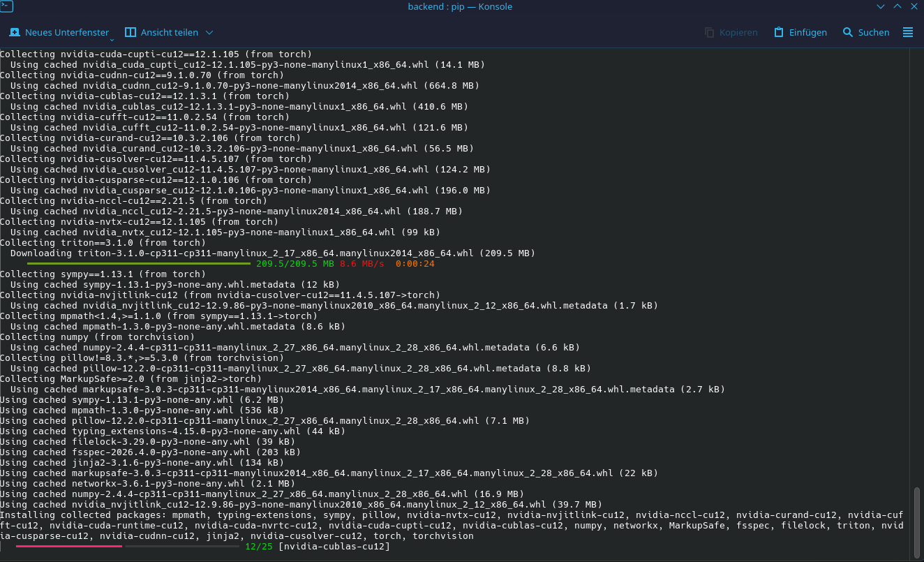Click the 'Downloading triton-3.1.0' line
This screenshot has width=924, height=562.
pos(273,253)
